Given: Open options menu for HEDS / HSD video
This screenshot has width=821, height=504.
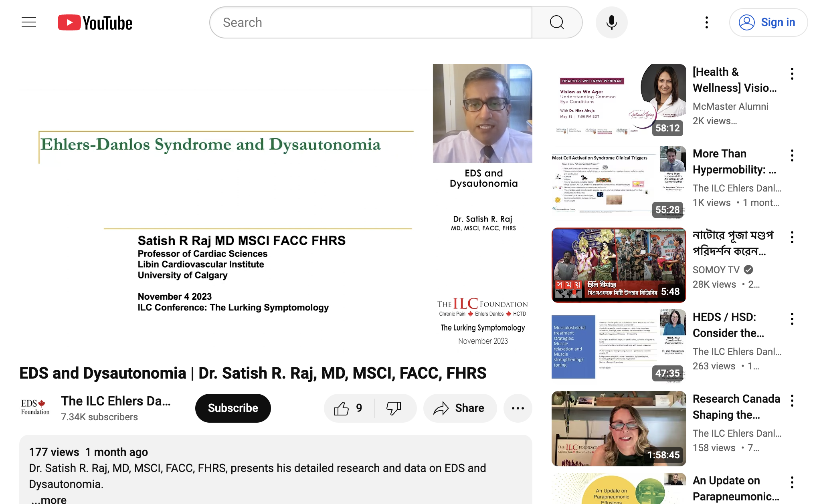Looking at the screenshot, I should pos(792,319).
